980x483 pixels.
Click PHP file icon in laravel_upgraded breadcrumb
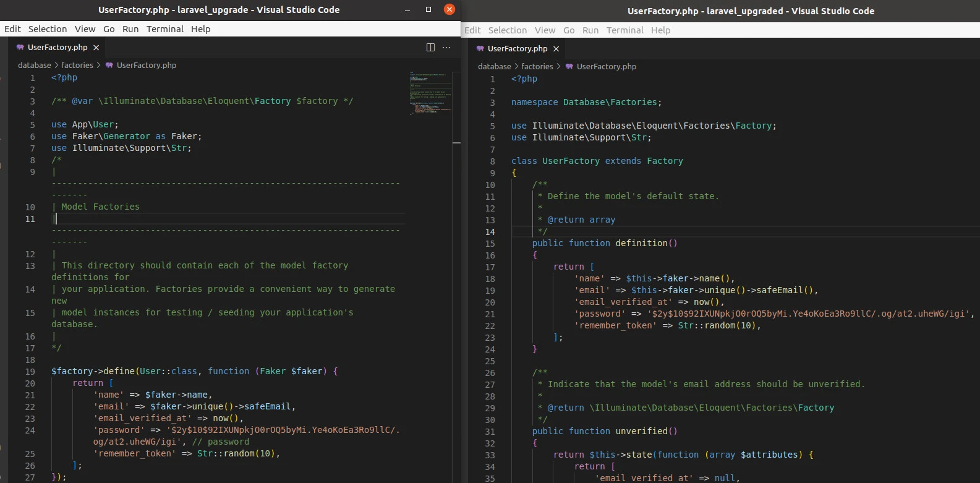click(x=569, y=67)
